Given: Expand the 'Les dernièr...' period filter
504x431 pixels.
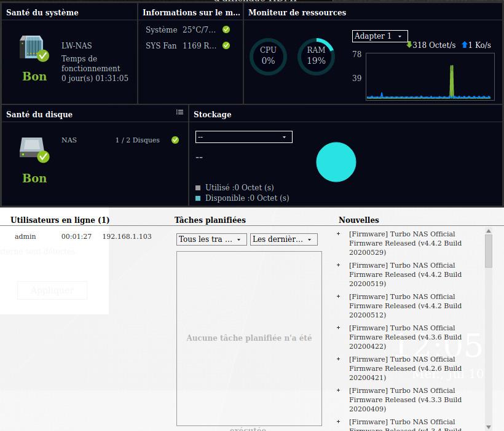Looking at the screenshot, I should 283,239.
